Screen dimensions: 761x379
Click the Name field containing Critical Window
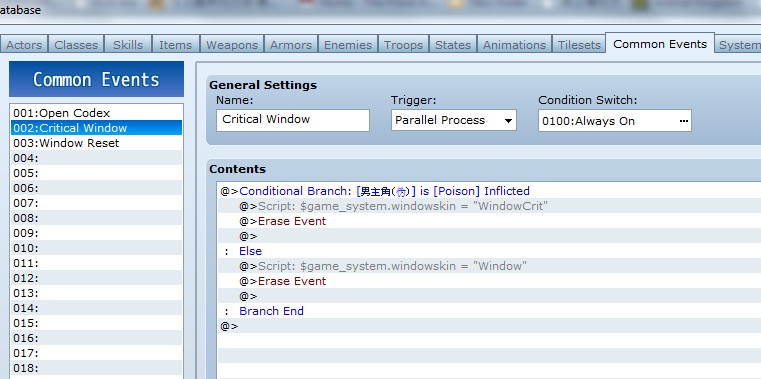(293, 120)
